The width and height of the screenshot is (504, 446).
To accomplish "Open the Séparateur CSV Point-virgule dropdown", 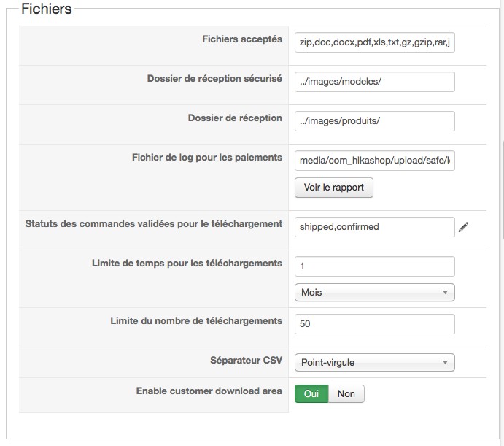I will click(374, 362).
